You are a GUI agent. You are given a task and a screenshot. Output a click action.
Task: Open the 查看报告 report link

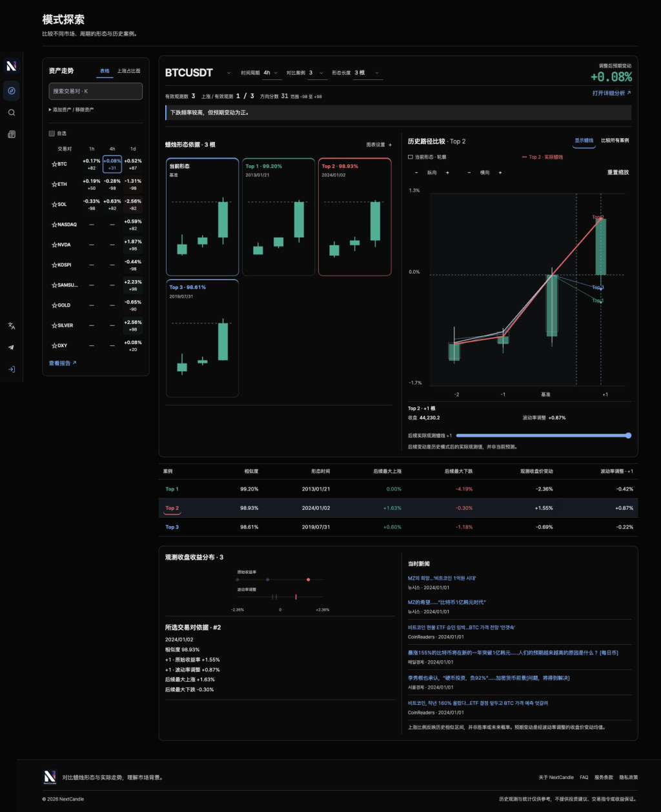point(63,363)
